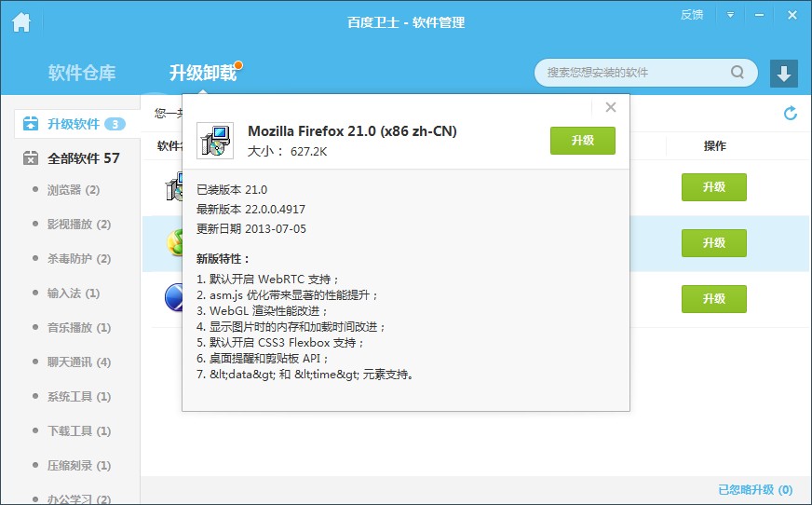Open the download manager arrow icon
This screenshot has height=505, width=812.
click(783, 73)
